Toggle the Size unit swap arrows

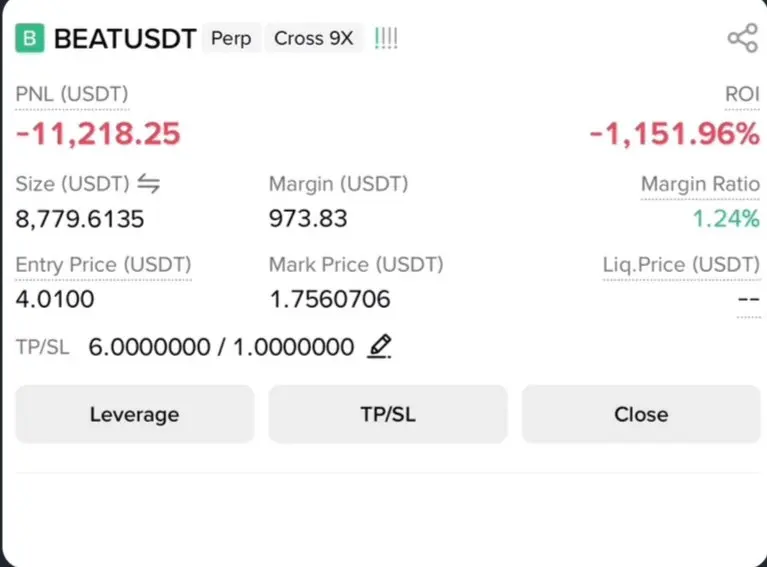148,184
